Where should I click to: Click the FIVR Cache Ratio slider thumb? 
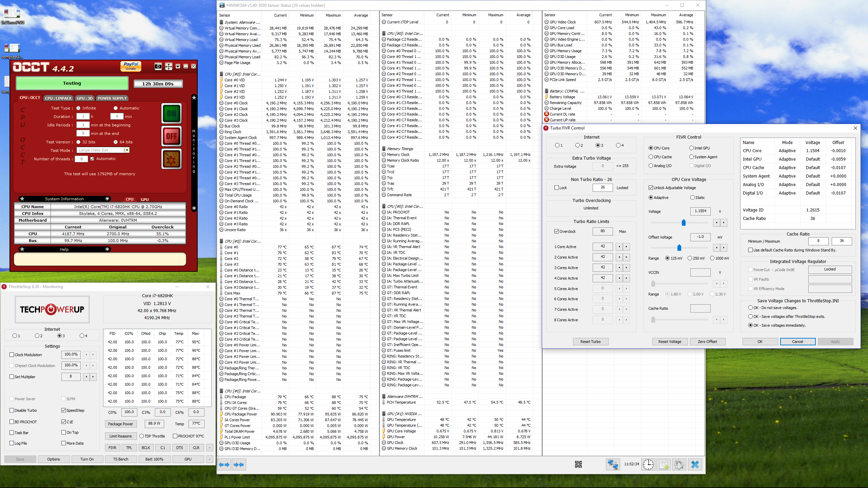653,320
